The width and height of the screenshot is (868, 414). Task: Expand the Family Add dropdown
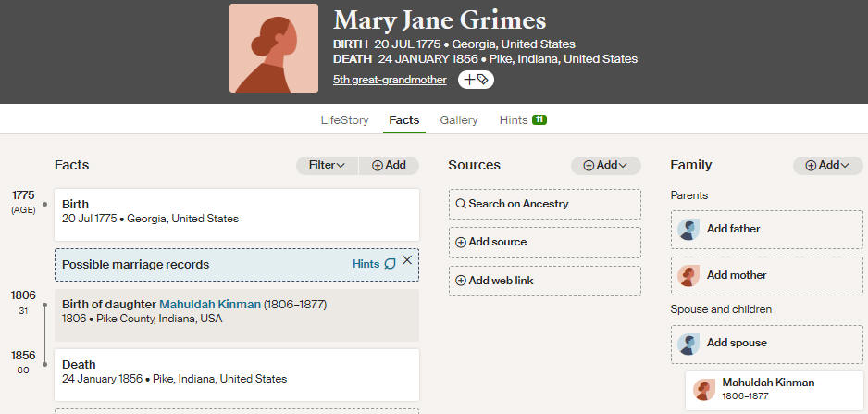pyautogui.click(x=827, y=165)
